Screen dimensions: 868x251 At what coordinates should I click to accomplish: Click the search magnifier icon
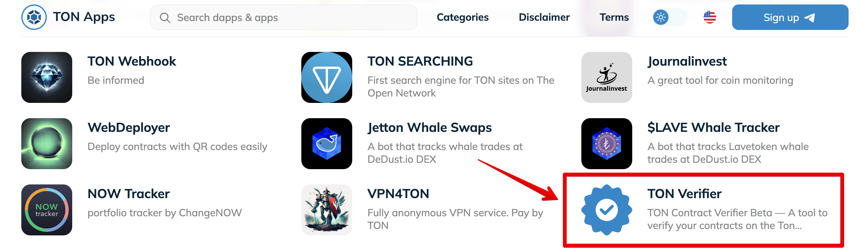[x=165, y=18]
